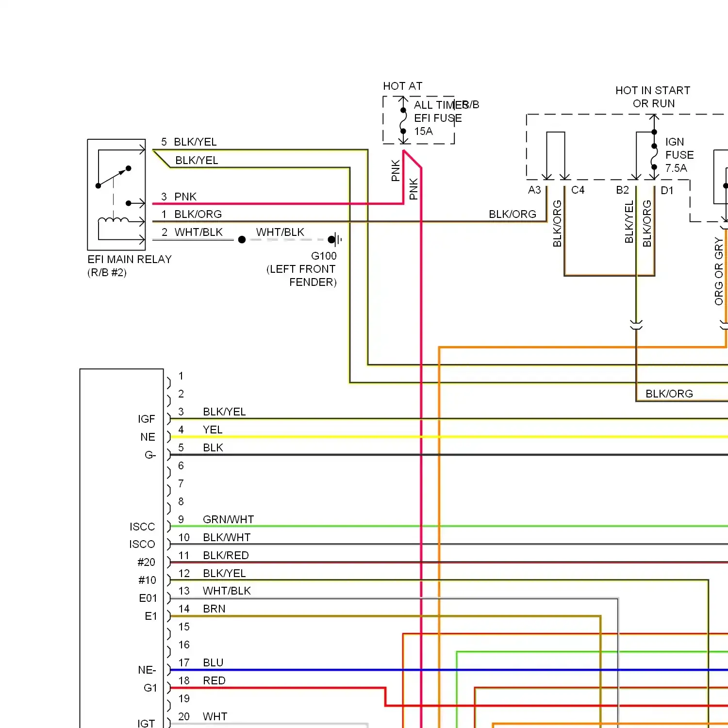Click the #20 injector terminal label
The width and height of the screenshot is (728, 728).
[x=147, y=562]
